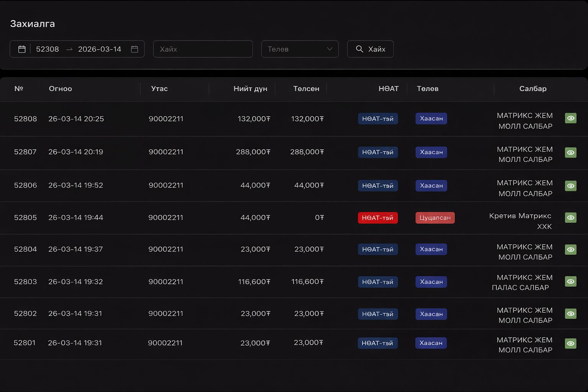Click the Нийт дүн column header
Viewport: 588px width, 392px height.
coord(250,88)
